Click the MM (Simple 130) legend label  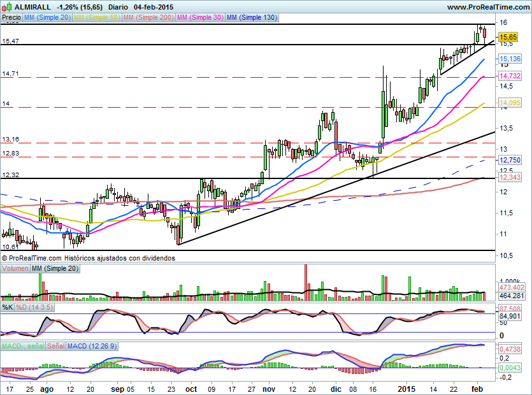coord(252,18)
